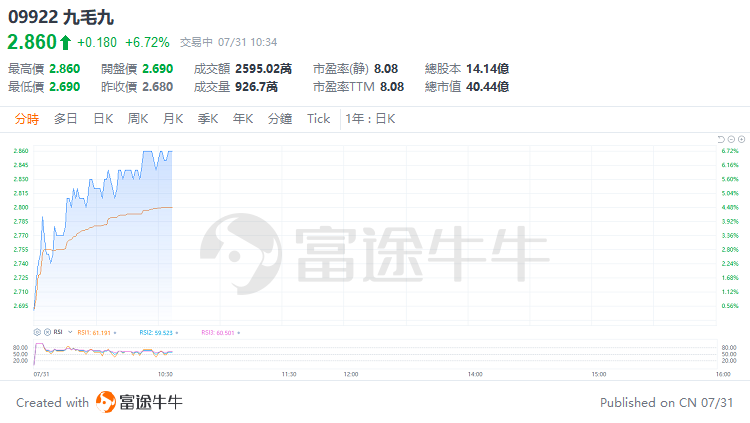The image size is (750, 423).
Task: Open the 年K chart tab
Action: (x=243, y=119)
